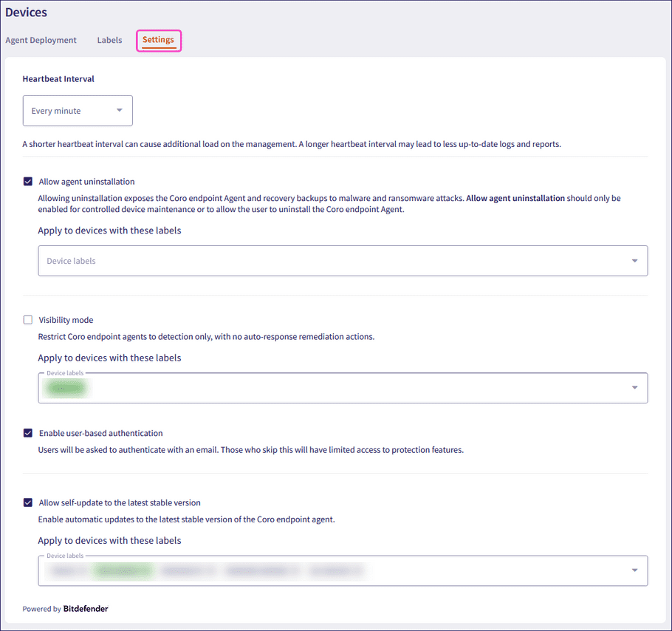Viewport: 672px width, 631px height.
Task: Click the empty Device labels field for uninstallation
Action: tap(325, 261)
